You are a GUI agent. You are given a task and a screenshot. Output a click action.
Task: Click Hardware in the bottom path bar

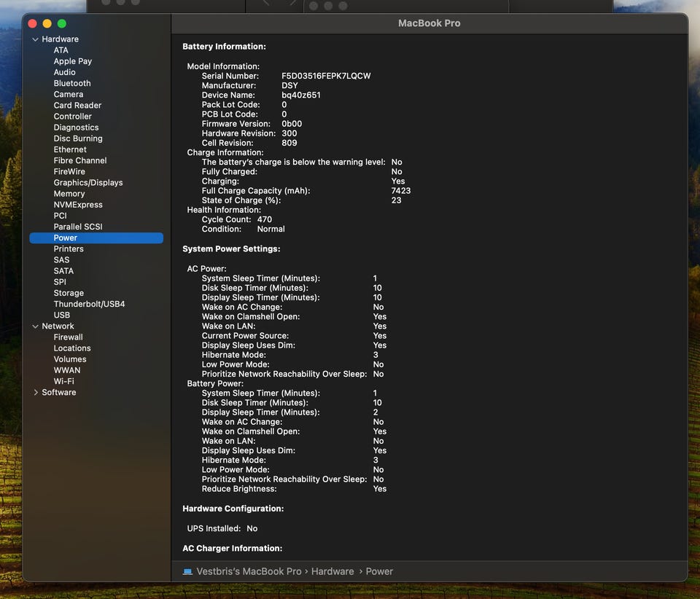tap(332, 572)
